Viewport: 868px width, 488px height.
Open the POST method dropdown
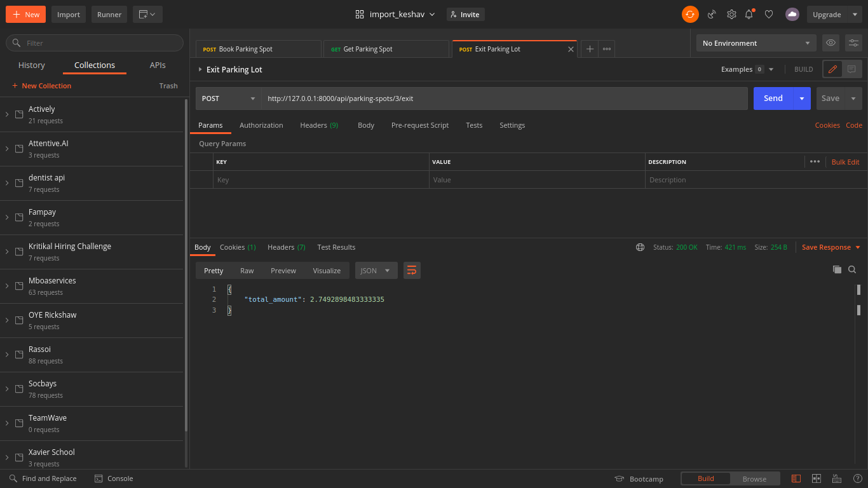[x=227, y=98]
